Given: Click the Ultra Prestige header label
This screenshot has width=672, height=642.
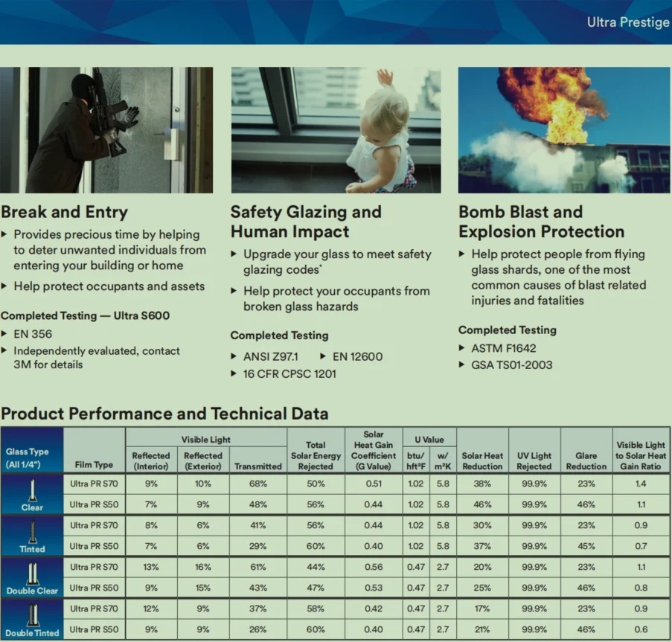Looking at the screenshot, I should (x=627, y=22).
